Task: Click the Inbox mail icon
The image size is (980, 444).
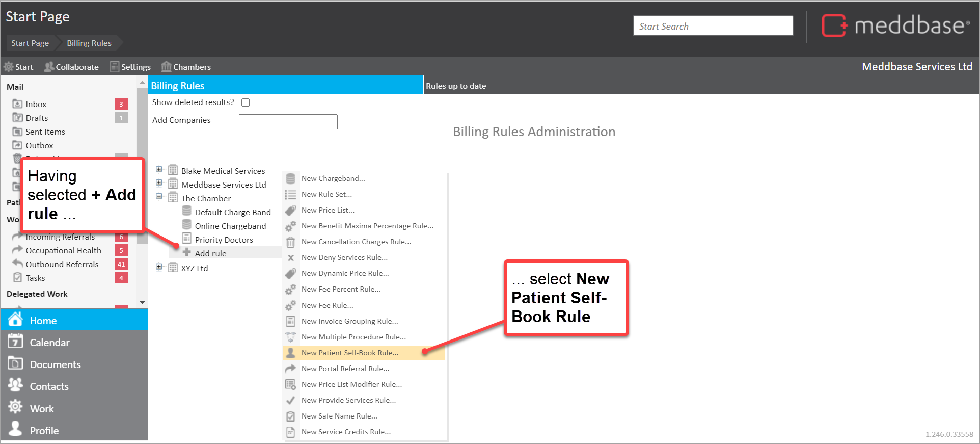Action: pyautogui.click(x=17, y=104)
